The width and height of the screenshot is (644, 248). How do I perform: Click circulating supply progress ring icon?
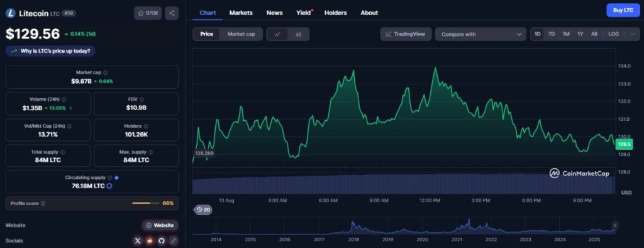[x=109, y=186]
